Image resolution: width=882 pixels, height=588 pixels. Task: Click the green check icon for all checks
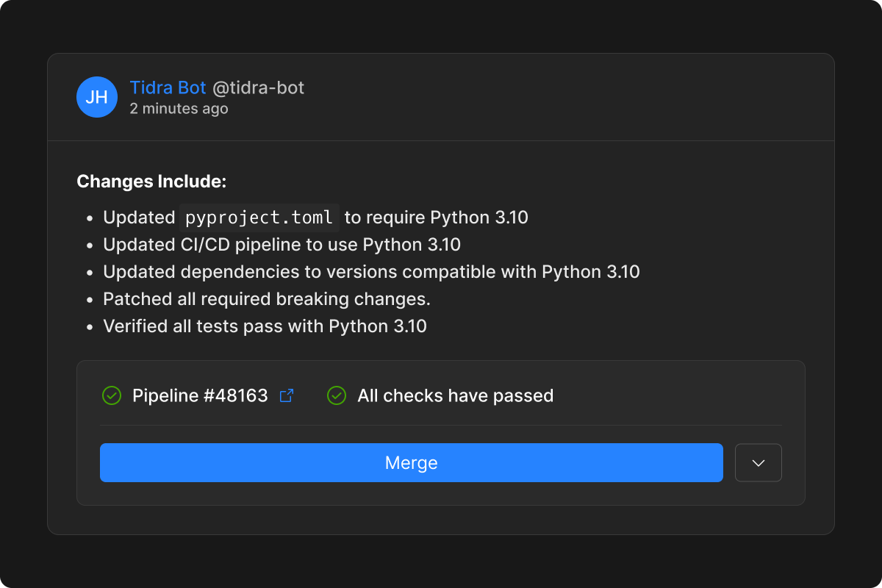336,395
